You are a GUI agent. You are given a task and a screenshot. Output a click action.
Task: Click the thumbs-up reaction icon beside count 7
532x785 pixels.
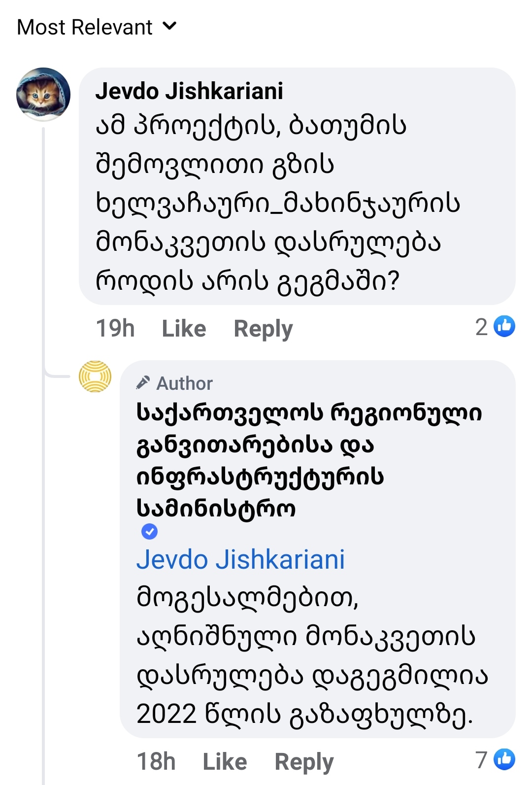(x=504, y=759)
